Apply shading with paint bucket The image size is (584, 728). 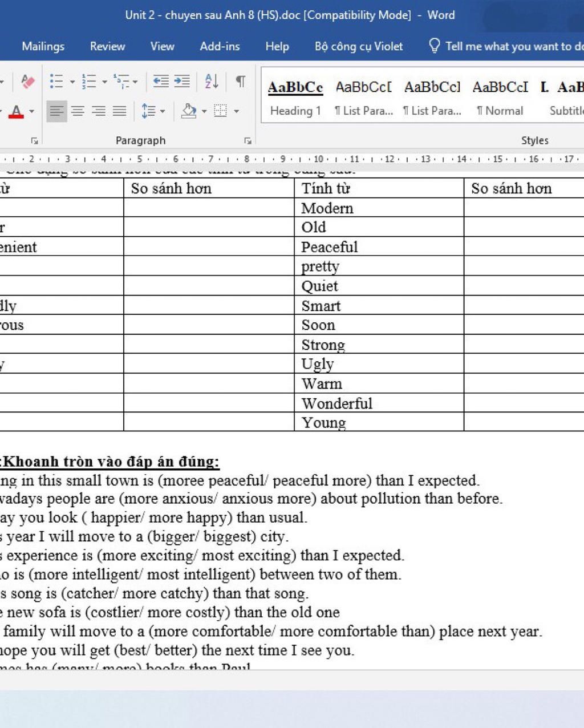[x=189, y=111]
